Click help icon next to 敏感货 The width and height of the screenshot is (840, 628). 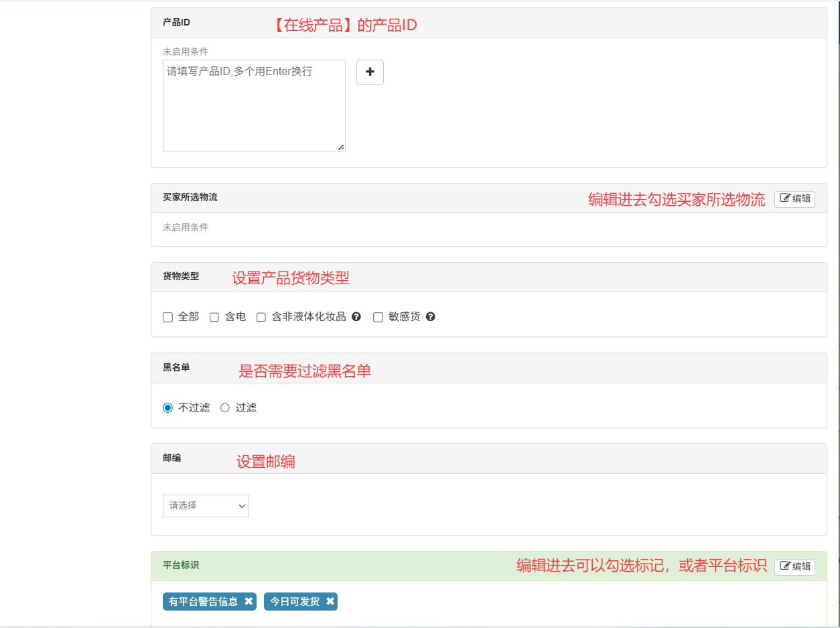(x=431, y=317)
